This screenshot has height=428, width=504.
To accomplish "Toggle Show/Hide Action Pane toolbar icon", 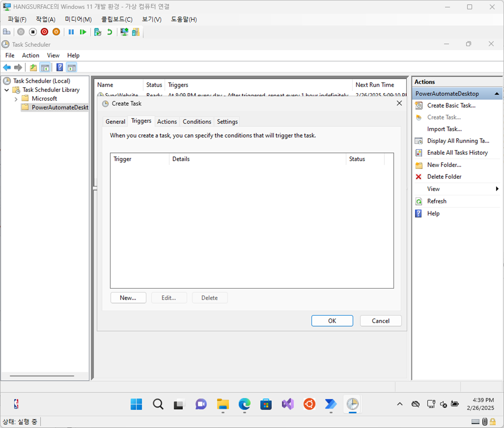I will coord(72,68).
